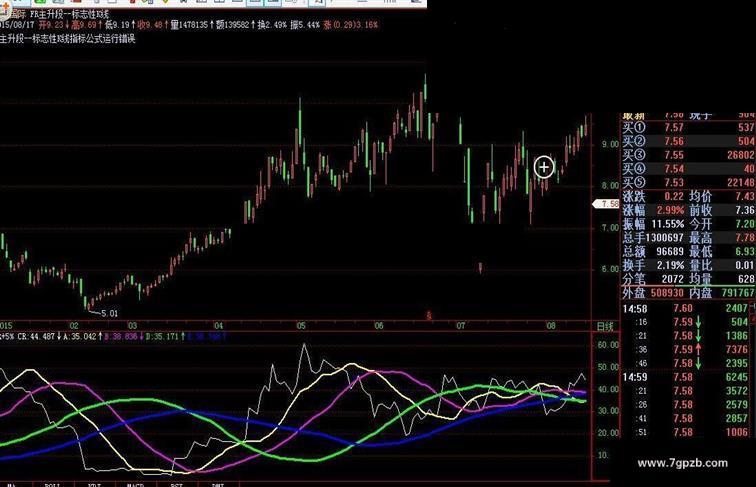Click the 额139582 amount readout
This screenshot has width=756, height=487.
[233, 25]
